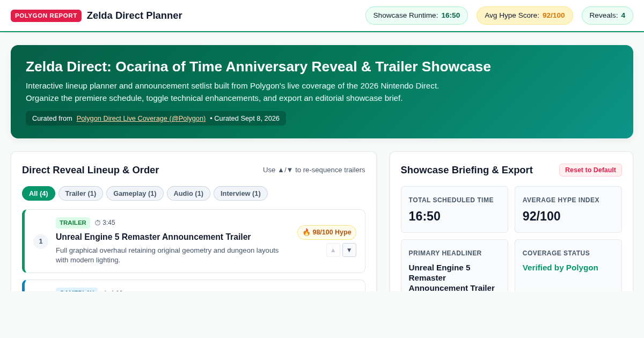Click the Reset to Default button
The image size is (644, 338).
[590, 170]
